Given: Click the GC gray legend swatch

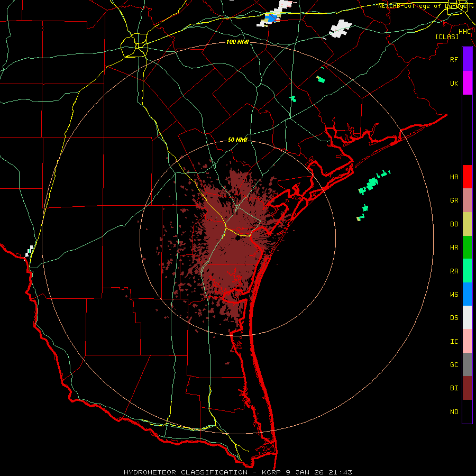Looking at the screenshot, I should point(467,364).
